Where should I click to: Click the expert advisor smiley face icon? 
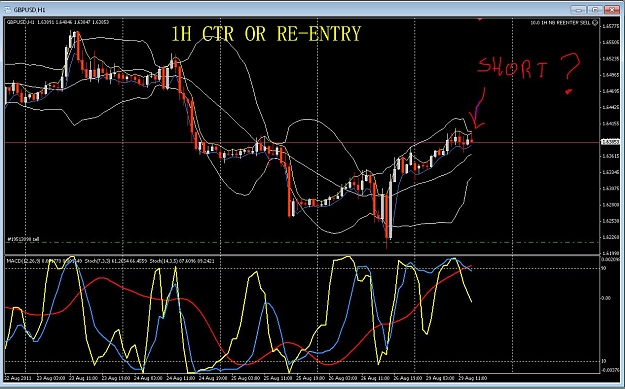pyautogui.click(x=595, y=23)
